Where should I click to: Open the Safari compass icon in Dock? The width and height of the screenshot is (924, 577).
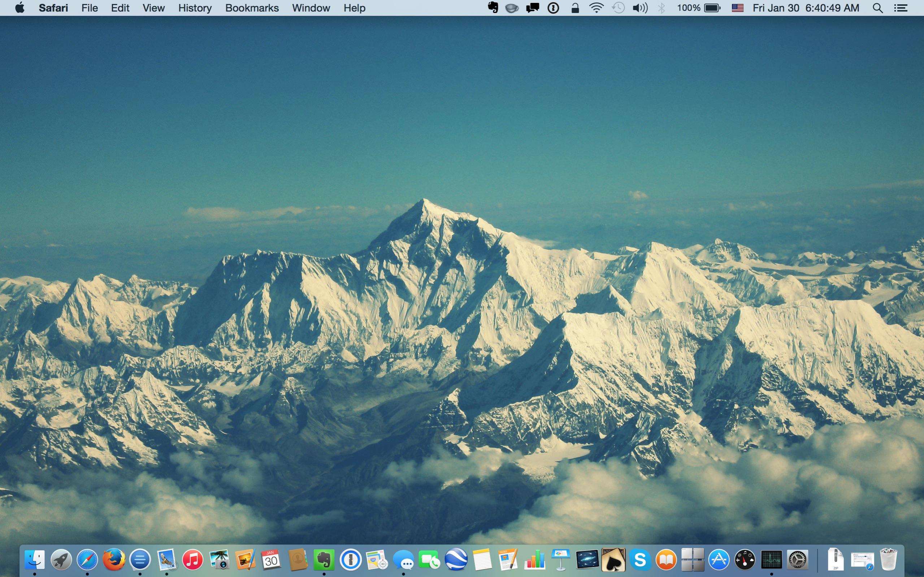[x=87, y=560]
